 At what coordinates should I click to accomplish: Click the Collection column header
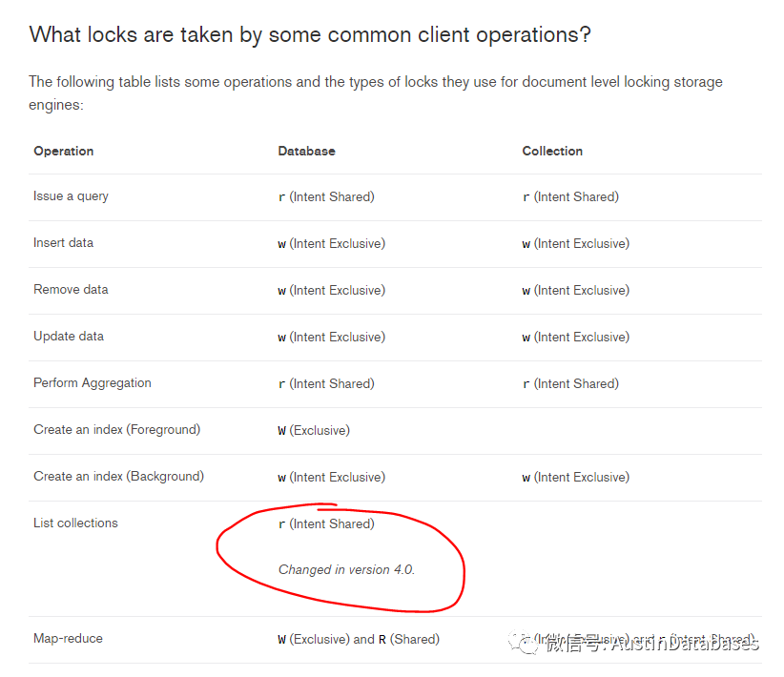552,151
